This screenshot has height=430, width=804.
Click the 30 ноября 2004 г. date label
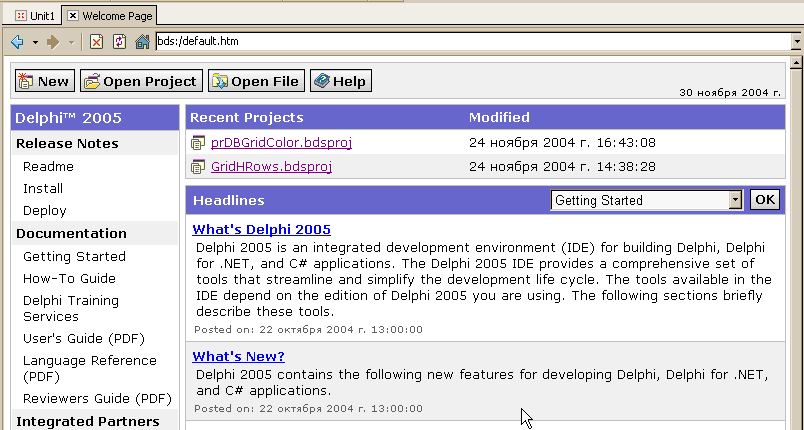pyautogui.click(x=730, y=93)
